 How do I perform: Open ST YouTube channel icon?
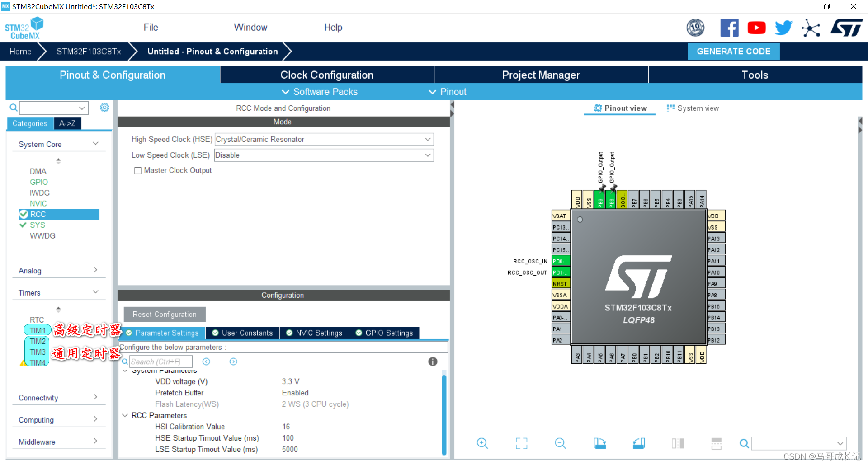click(x=756, y=28)
